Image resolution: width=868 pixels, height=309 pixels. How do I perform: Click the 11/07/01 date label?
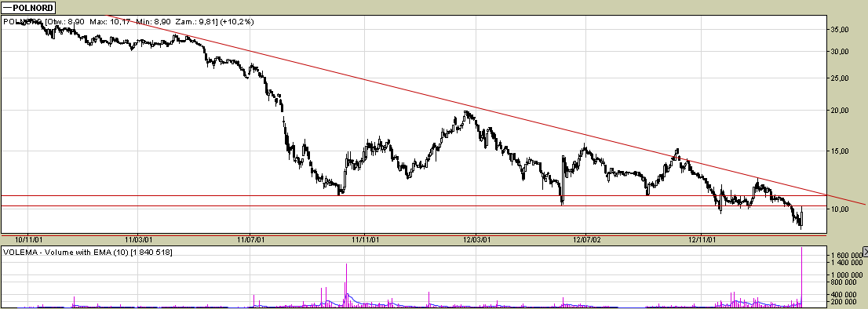point(250,241)
